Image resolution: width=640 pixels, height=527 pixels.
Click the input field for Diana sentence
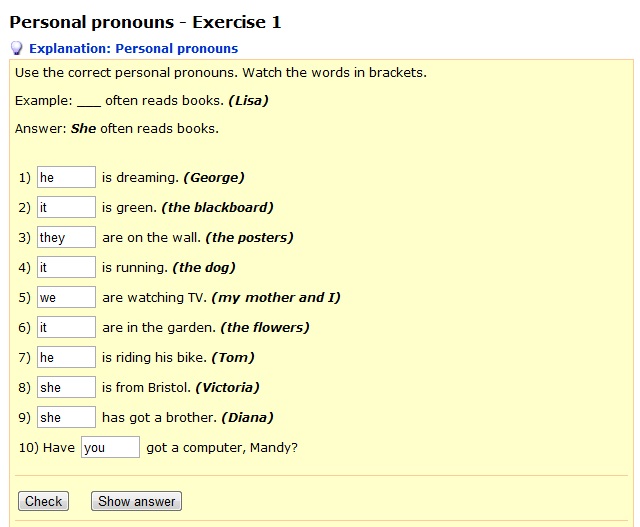click(x=67, y=417)
